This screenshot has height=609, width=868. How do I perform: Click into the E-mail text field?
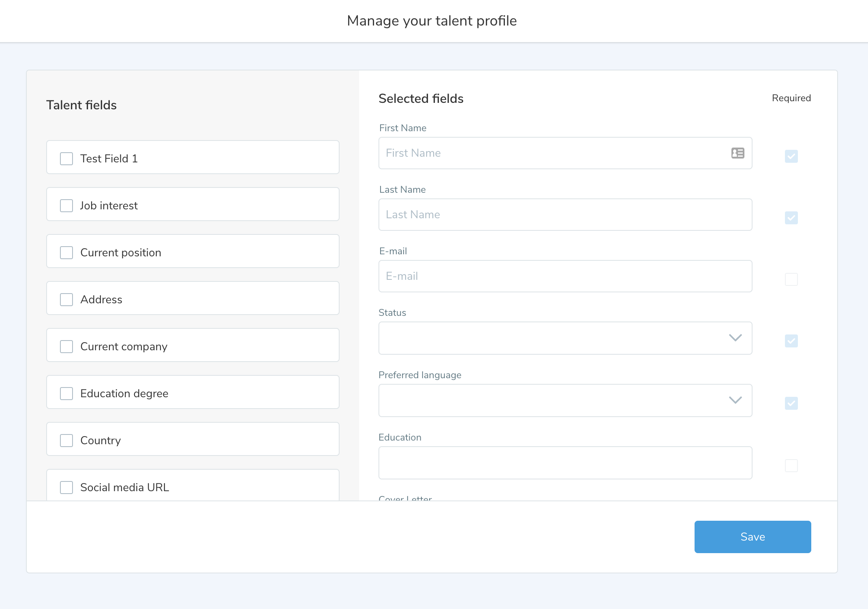pos(565,276)
